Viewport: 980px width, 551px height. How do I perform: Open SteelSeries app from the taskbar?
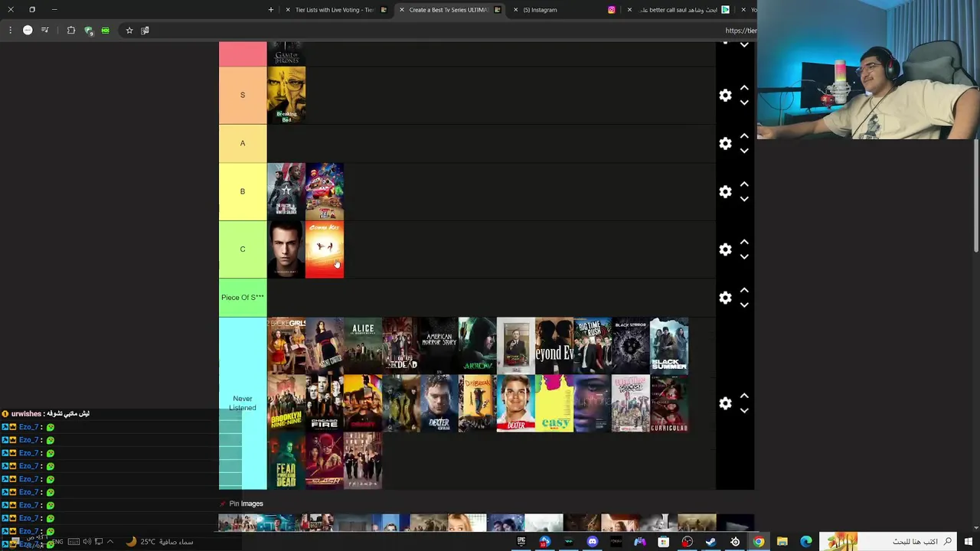(734, 542)
